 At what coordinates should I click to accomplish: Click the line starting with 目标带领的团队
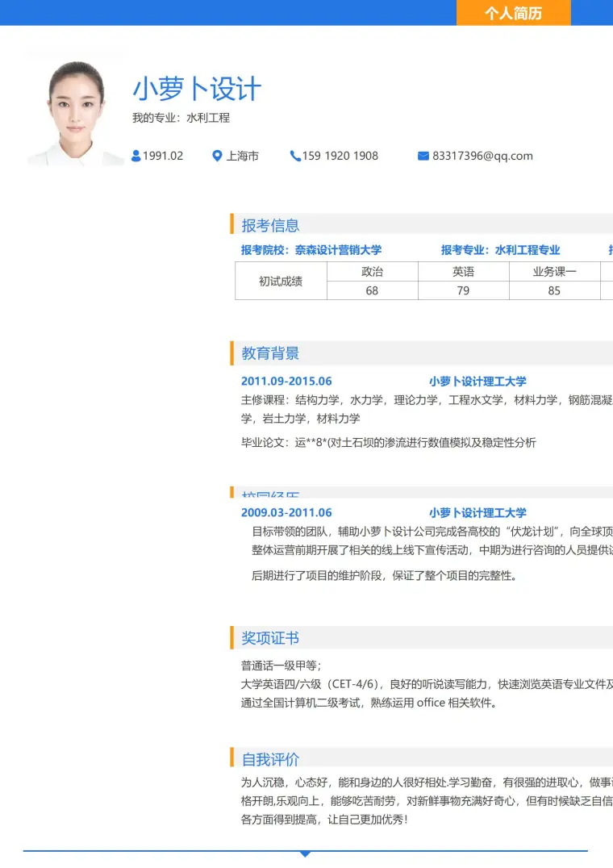[432, 532]
